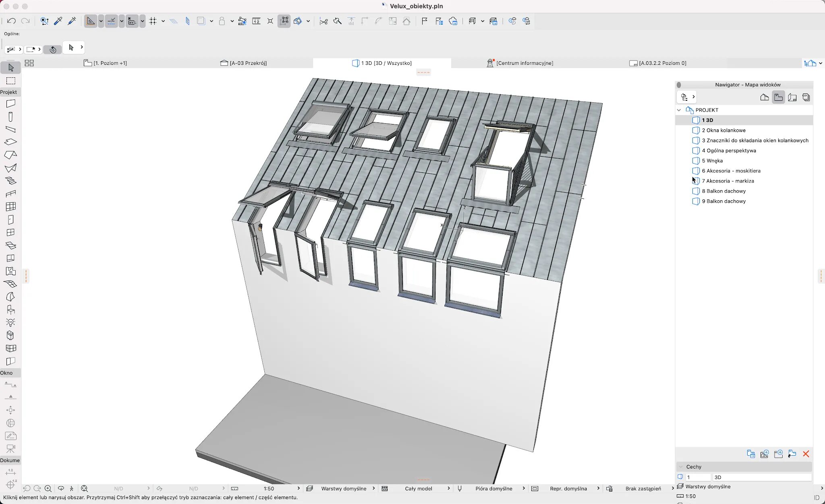This screenshot has height=504, width=825.
Task: Select the Marquee tool in the toolbox
Action: (x=11, y=81)
